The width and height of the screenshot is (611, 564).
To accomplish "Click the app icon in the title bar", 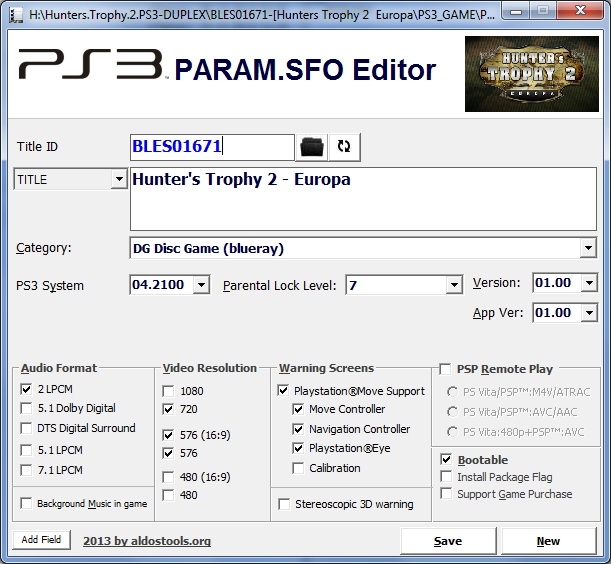I will tap(16, 15).
